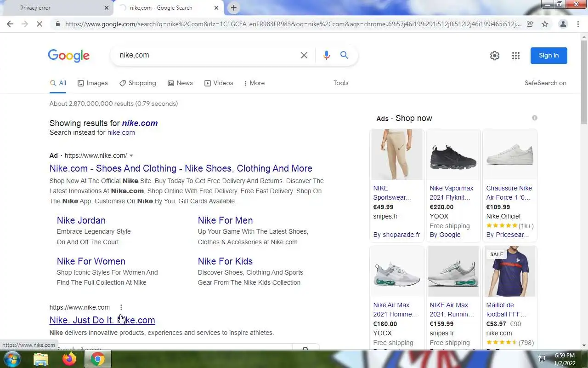Screen dimensions: 588x368
Task: Stop page loading with X button
Action: pyautogui.click(x=40, y=24)
